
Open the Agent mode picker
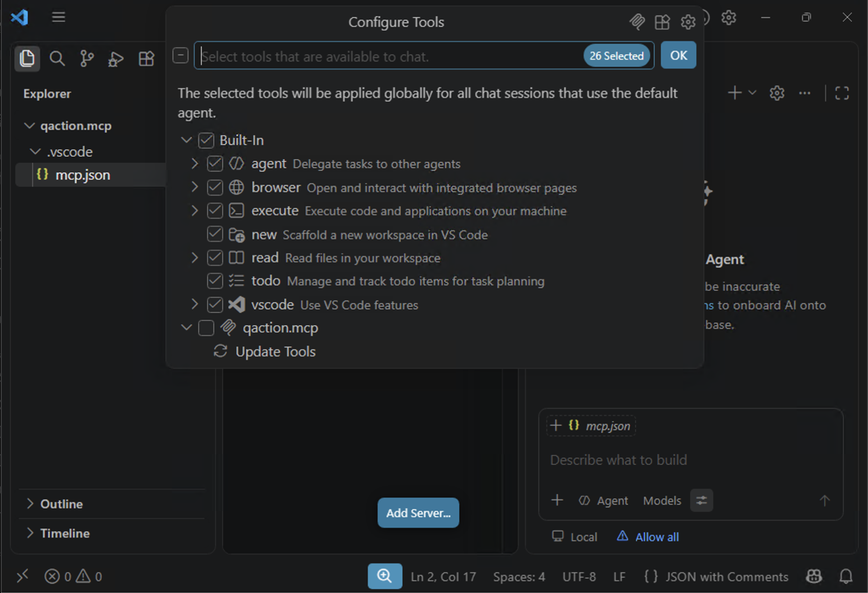pyautogui.click(x=603, y=500)
